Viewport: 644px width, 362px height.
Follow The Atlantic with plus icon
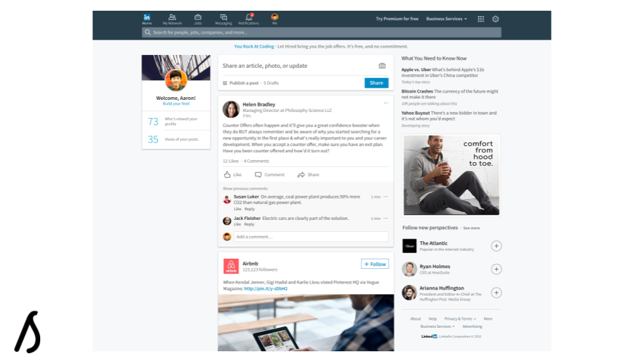[496, 246]
